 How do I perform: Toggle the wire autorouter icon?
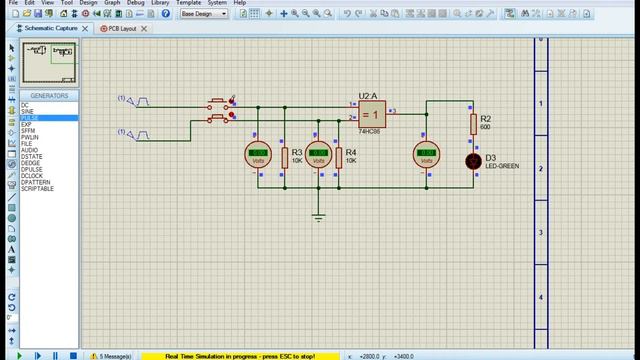[509, 13]
